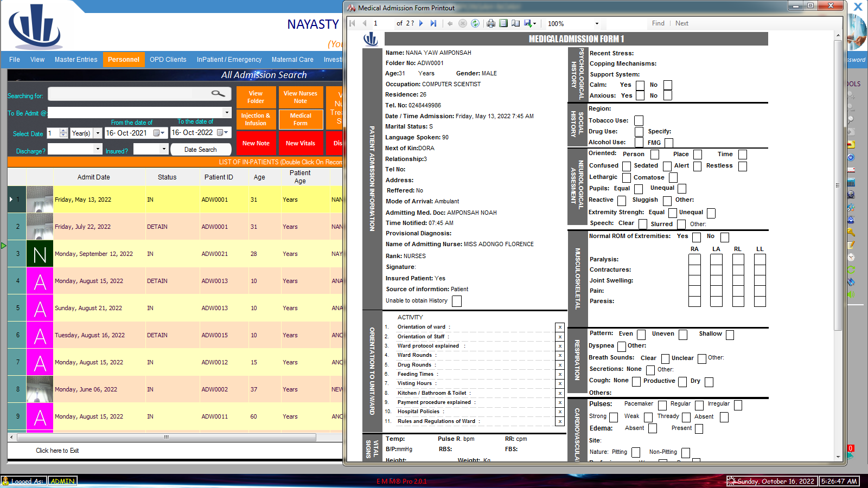
Task: Open the InPatient / Emergency menu
Action: tap(229, 60)
